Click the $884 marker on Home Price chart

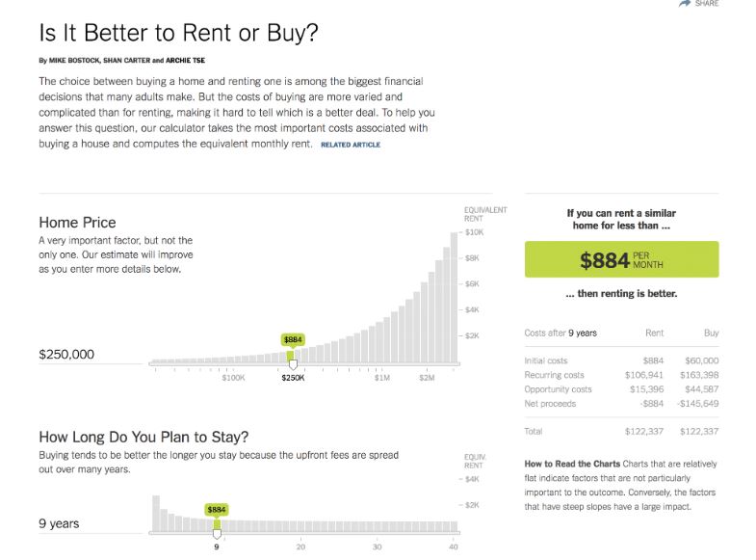293,339
